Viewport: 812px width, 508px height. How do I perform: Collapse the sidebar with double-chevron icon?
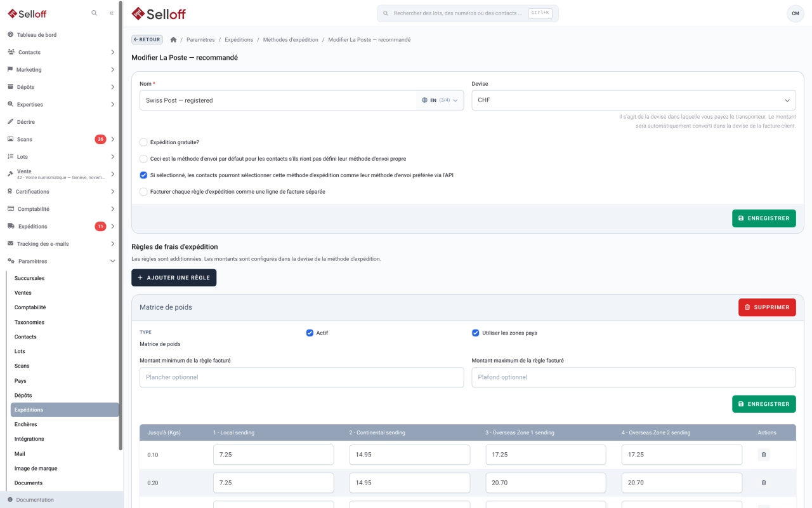click(112, 13)
